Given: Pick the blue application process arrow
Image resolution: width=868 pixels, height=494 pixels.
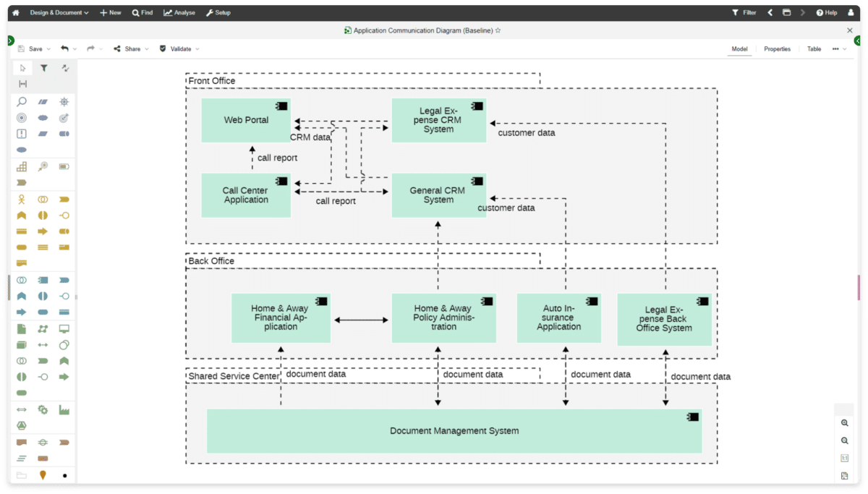Looking at the screenshot, I should [x=22, y=312].
